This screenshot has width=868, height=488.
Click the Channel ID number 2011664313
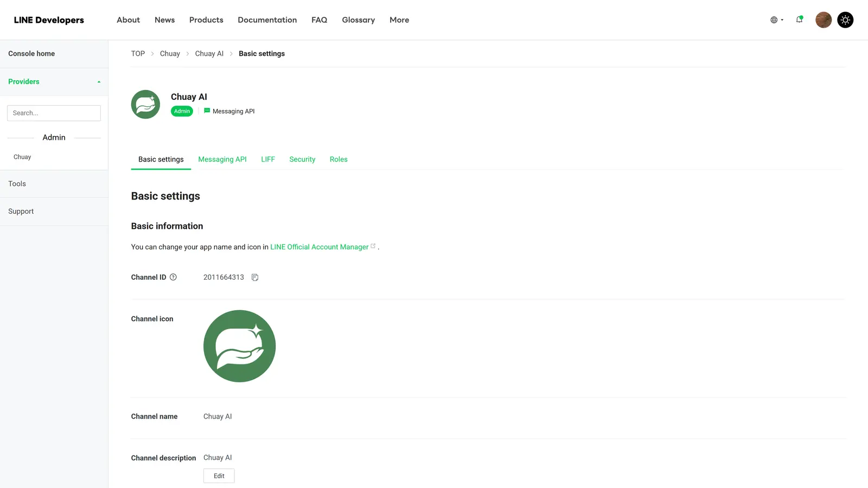(224, 277)
